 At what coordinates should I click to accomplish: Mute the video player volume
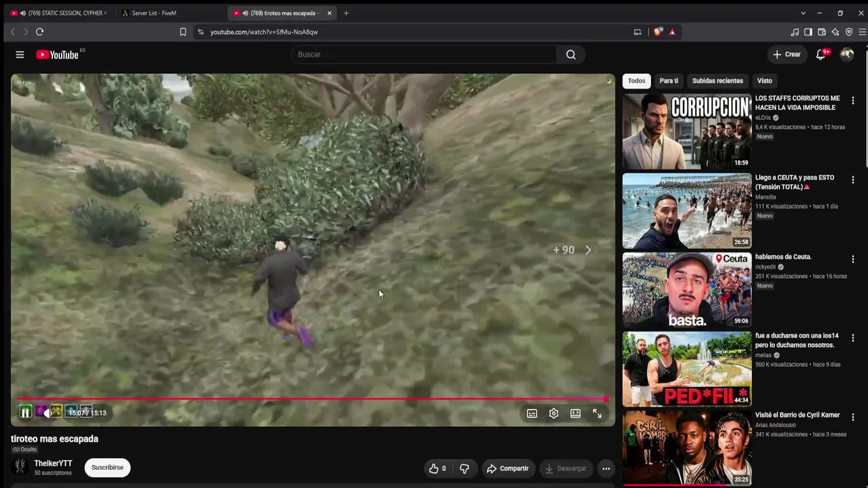pos(47,413)
